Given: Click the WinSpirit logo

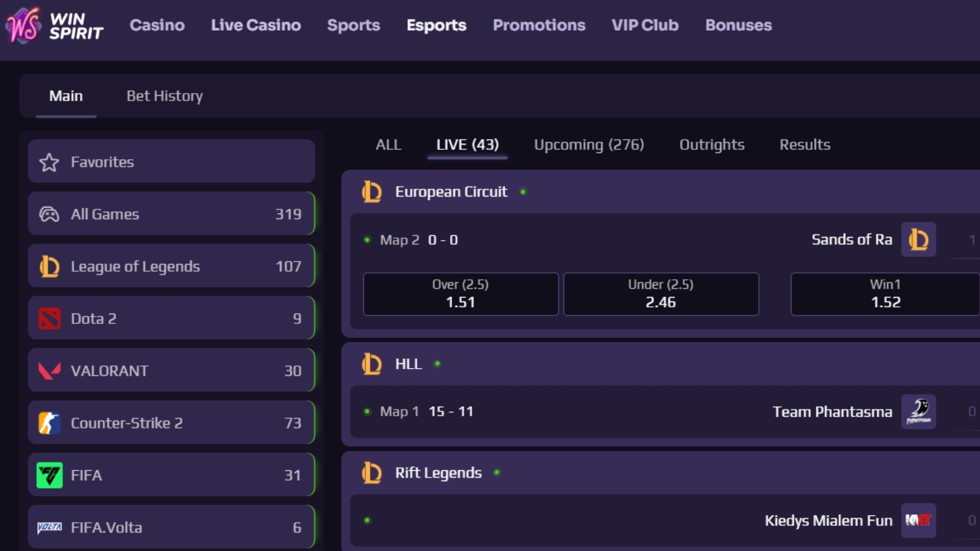Looking at the screenshot, I should 55,26.
